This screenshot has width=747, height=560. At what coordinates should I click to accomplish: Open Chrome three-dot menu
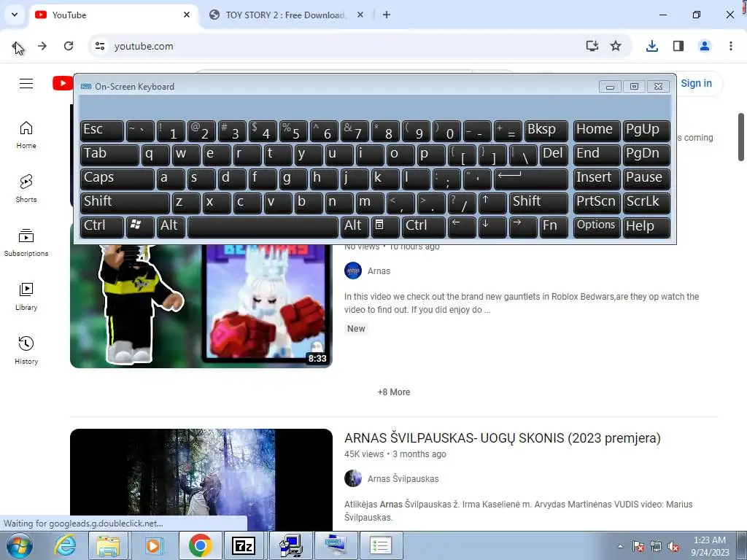(x=730, y=46)
